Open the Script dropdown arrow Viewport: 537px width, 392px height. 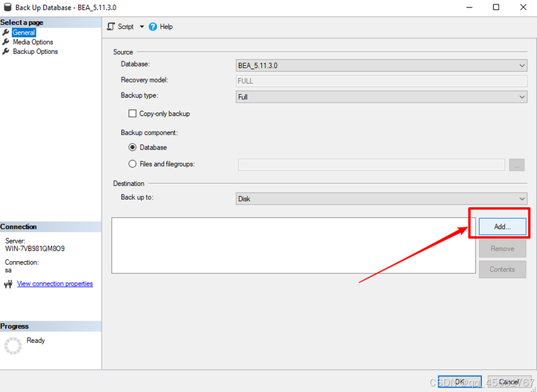click(x=142, y=27)
